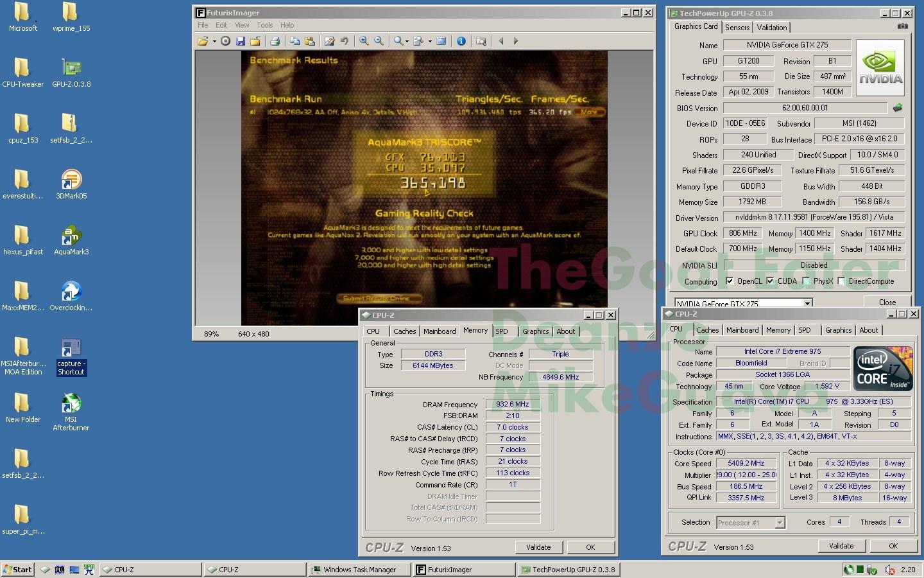
Task: Open Mainboard tab in CPU-Z processor window
Action: 742,330
